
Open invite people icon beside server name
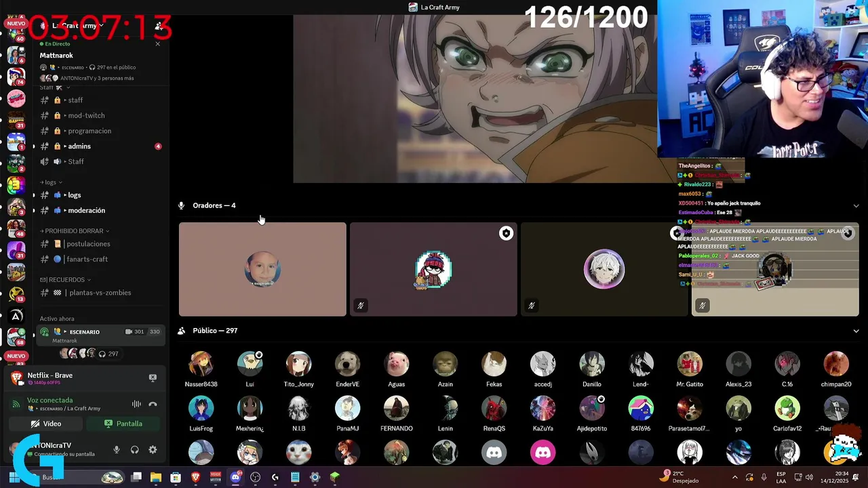pyautogui.click(x=158, y=26)
